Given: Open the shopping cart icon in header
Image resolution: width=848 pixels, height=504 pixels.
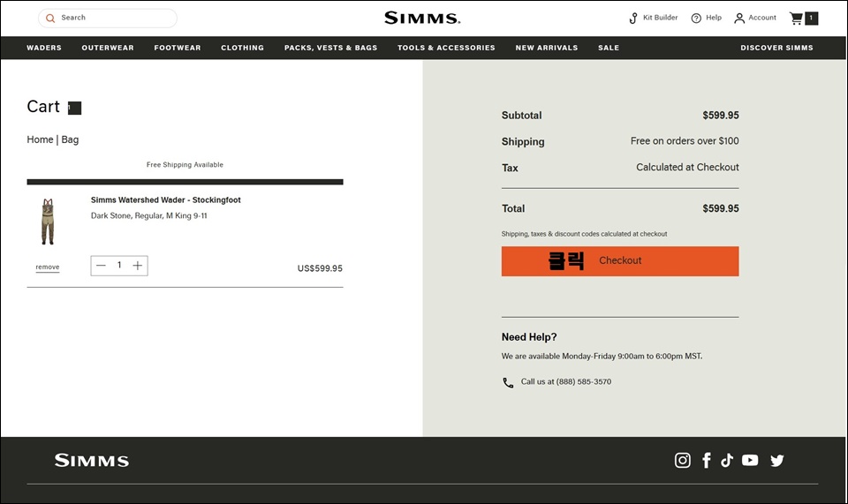Looking at the screenshot, I should pyautogui.click(x=796, y=19).
